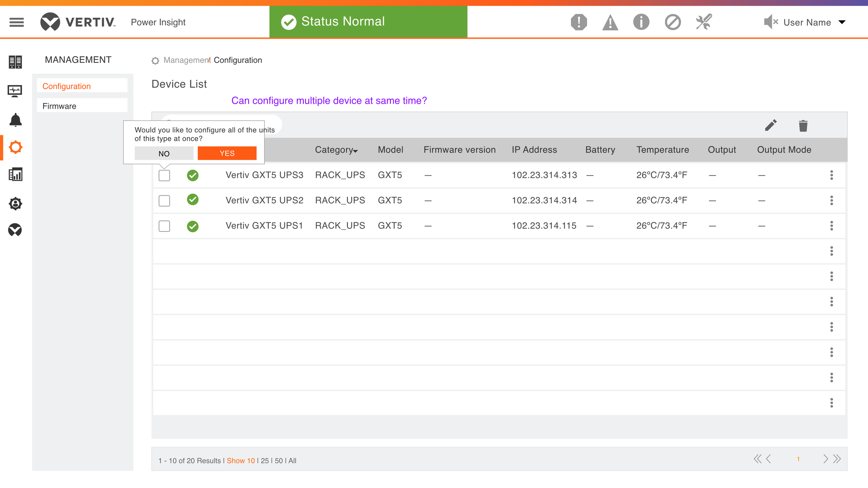Click the Vertiv logo in header

tap(78, 22)
